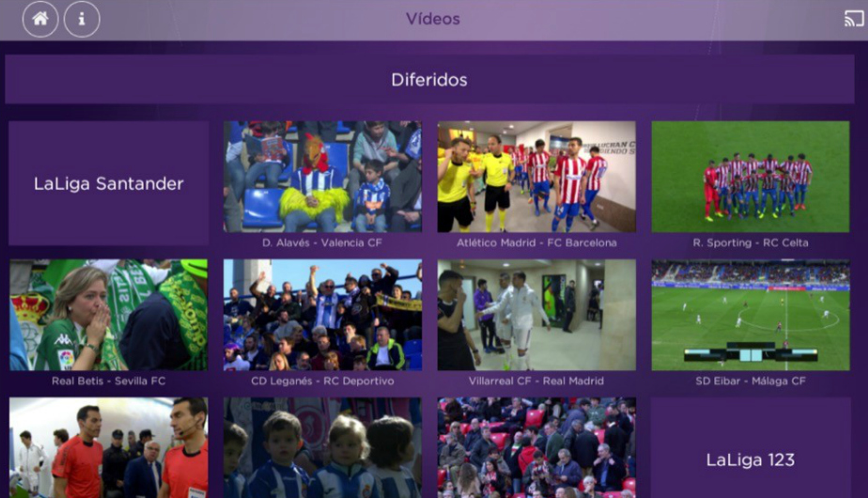Open the LaLiga Santander category tile
Image resolution: width=868 pixels, height=498 pixels.
(x=109, y=183)
